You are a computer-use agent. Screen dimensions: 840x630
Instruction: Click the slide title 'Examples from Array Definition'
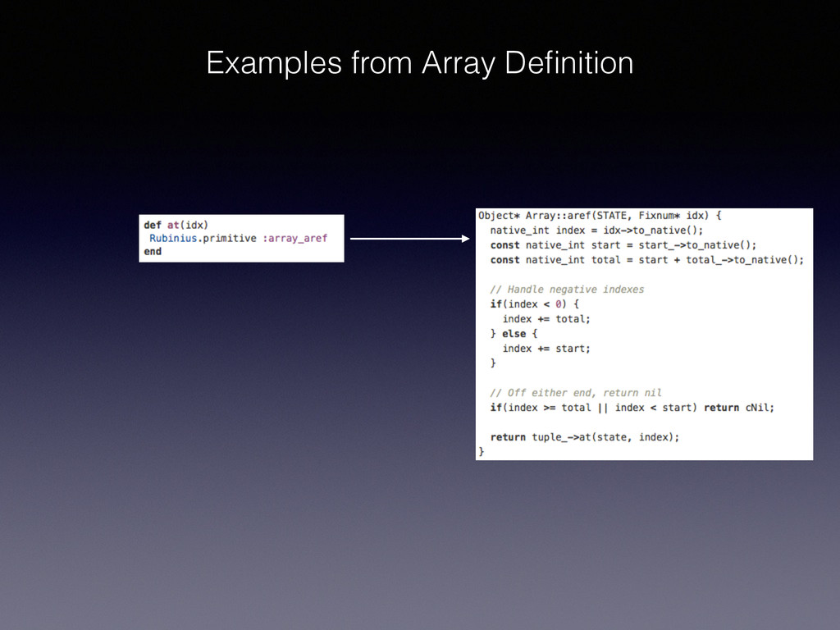pos(419,63)
